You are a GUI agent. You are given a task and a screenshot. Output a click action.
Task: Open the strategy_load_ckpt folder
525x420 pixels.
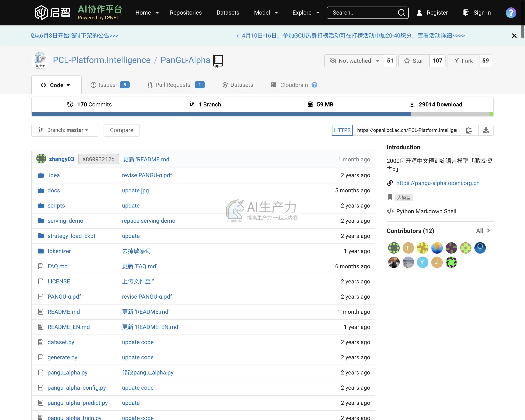click(x=71, y=236)
